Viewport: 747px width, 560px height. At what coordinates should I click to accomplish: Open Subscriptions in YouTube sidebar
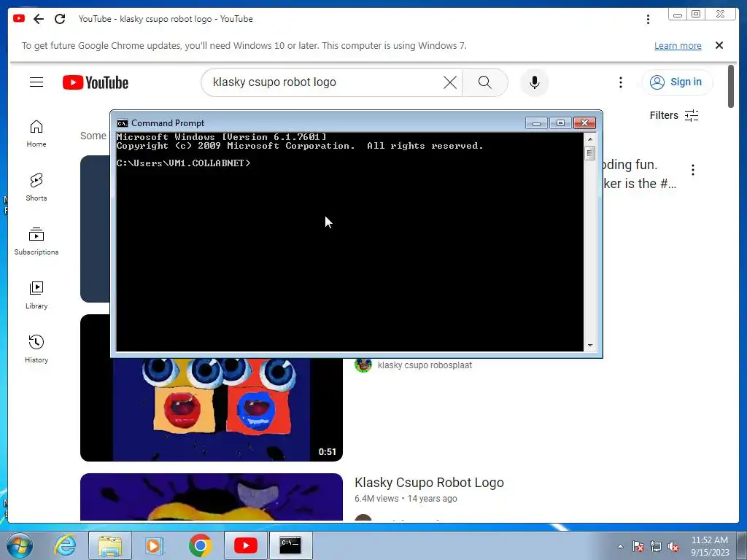(36, 241)
